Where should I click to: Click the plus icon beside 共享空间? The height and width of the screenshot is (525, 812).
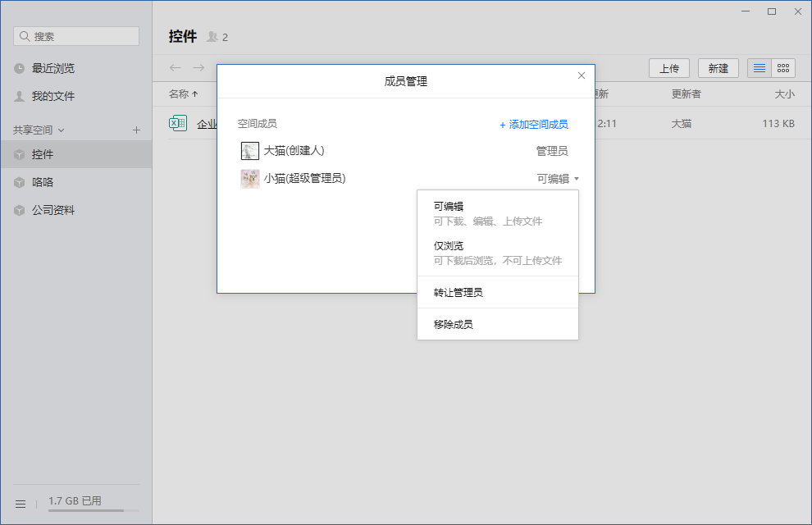[x=136, y=130]
